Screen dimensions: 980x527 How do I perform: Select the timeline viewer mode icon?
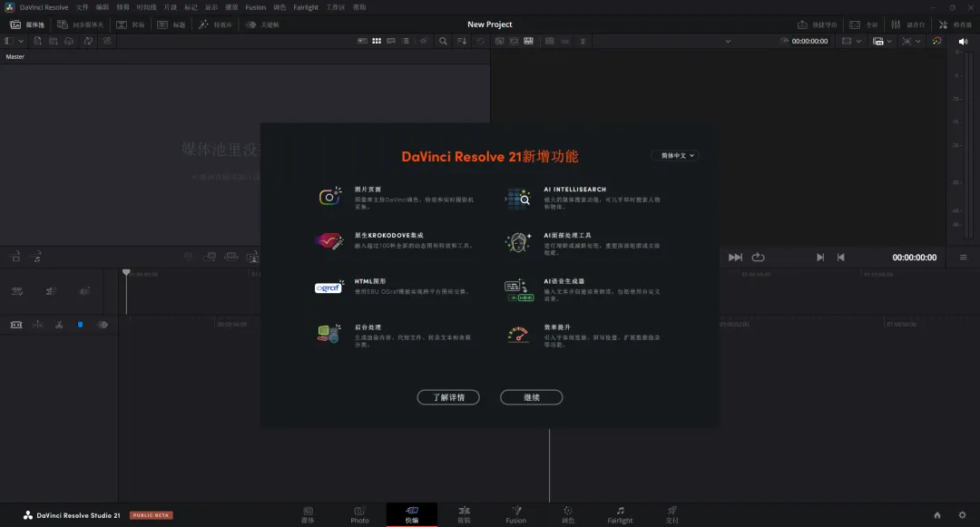coord(529,41)
